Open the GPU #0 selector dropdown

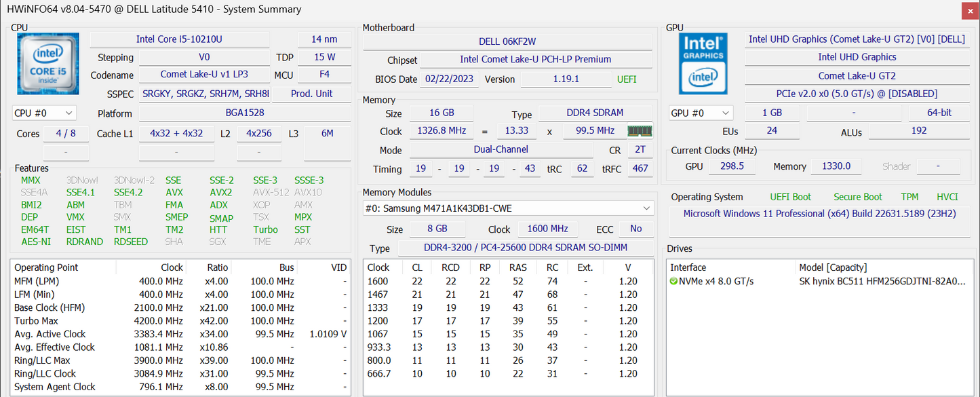pos(701,113)
